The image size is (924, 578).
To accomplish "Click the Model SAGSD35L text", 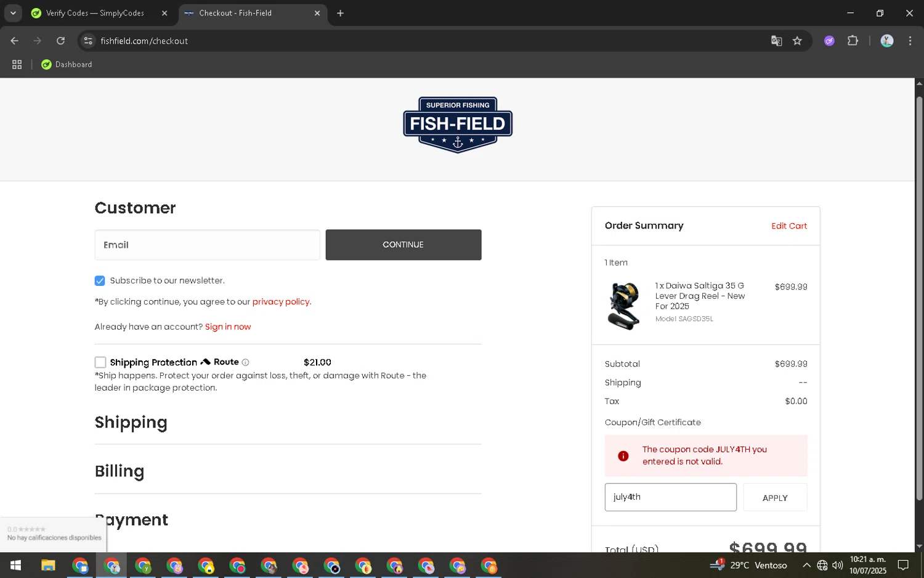I will point(684,319).
